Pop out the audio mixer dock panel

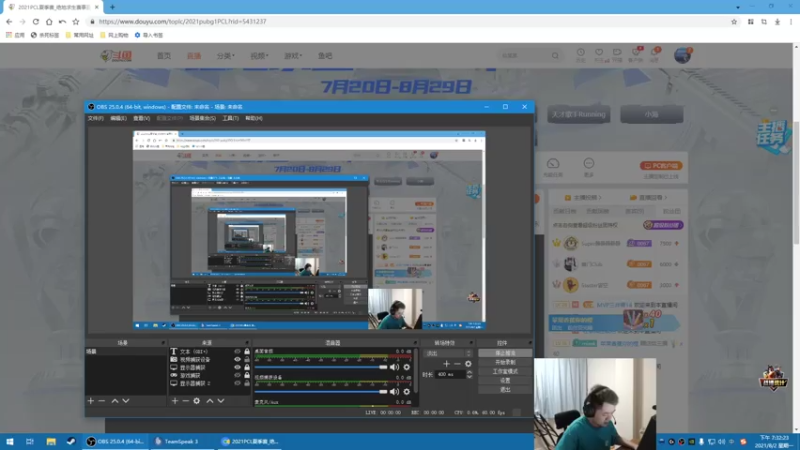(415, 343)
